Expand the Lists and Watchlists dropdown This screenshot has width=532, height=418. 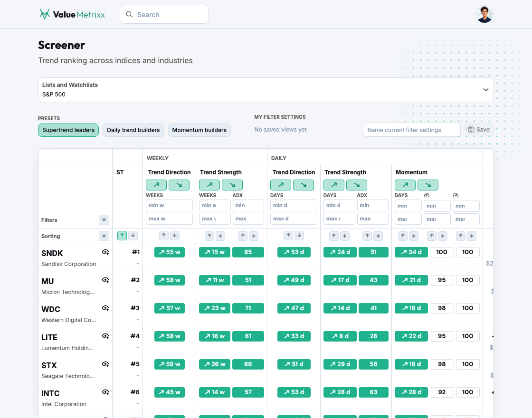click(266, 90)
